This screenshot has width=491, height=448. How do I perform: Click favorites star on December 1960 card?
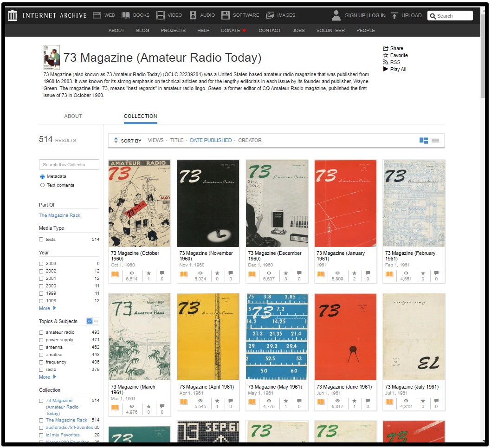pos(285,273)
